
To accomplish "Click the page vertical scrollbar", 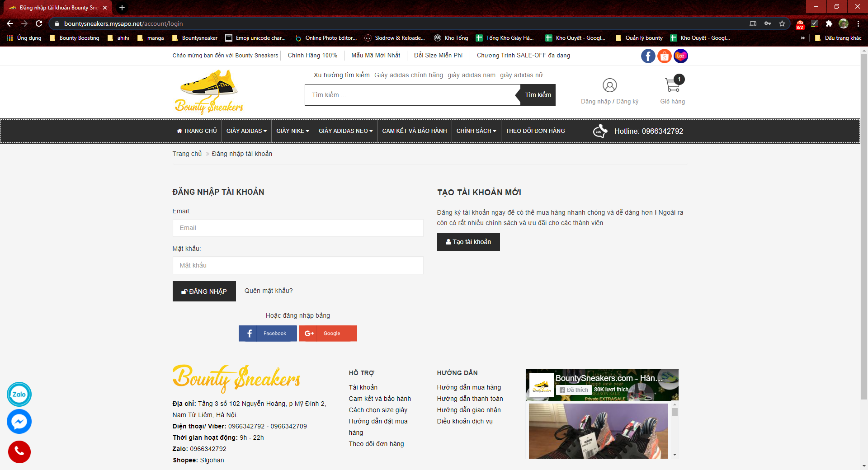I will pyautogui.click(x=864, y=226).
